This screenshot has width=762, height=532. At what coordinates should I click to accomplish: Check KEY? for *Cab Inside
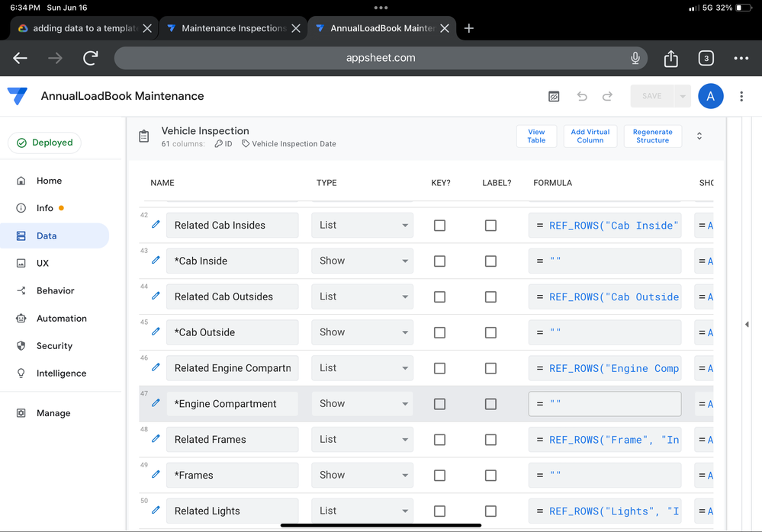pos(439,261)
